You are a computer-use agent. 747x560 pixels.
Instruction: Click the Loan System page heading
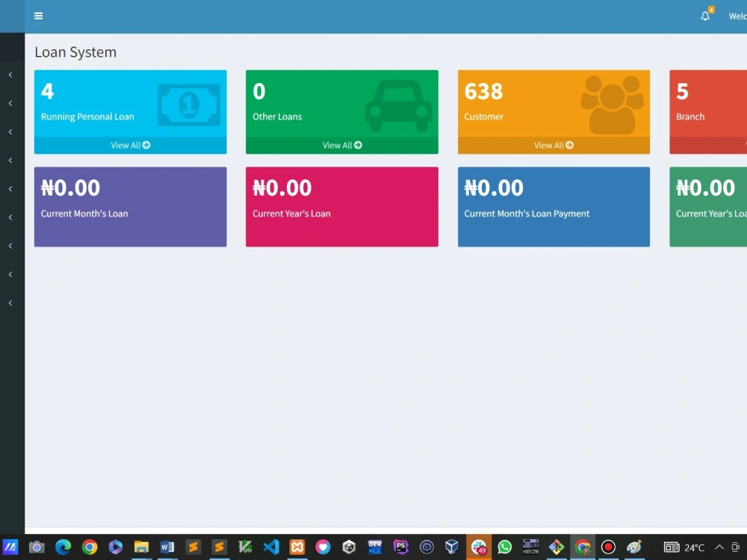[x=75, y=52]
